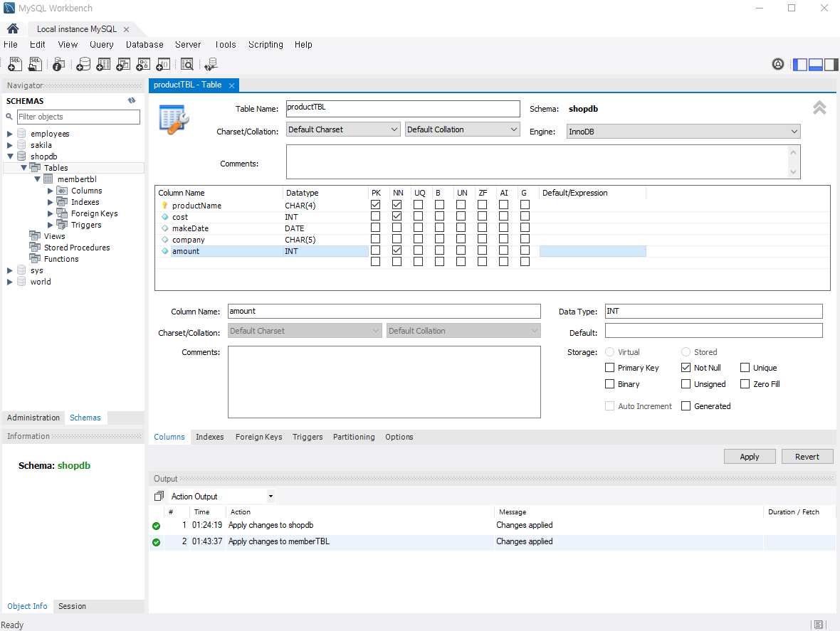Uncheck the Not Null option

686,368
